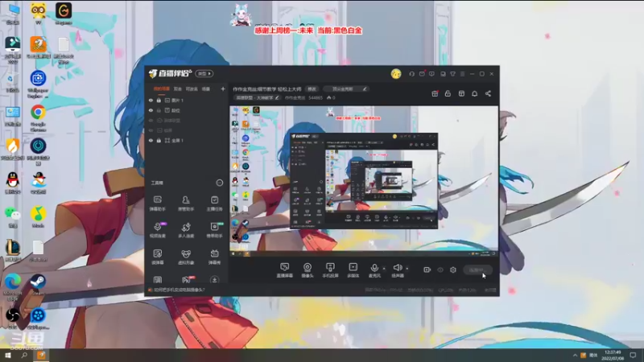Show the fourth hidden source layer
644x362 pixels.
tap(151, 130)
